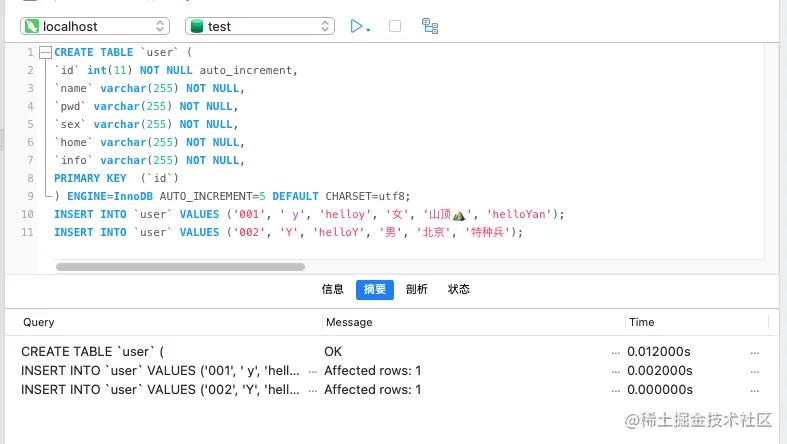The width and height of the screenshot is (787, 444).
Task: Click the explain query plan icon
Action: 430,26
